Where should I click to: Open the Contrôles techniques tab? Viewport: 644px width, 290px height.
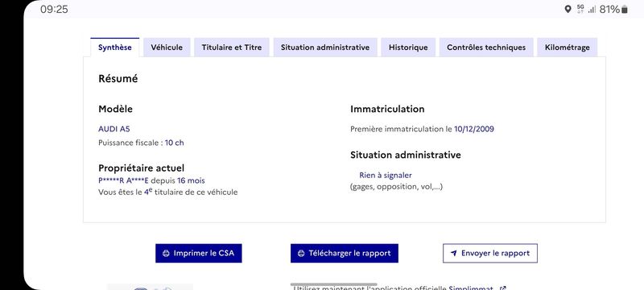click(486, 48)
